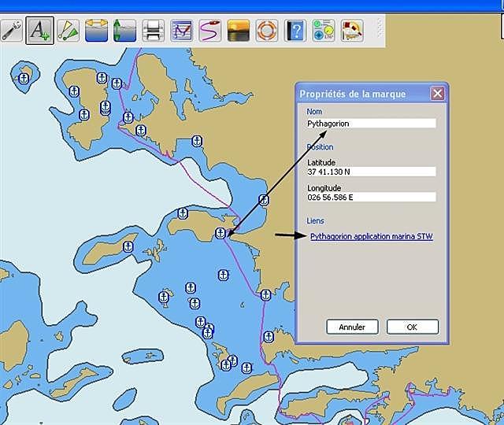This screenshot has width=504, height=425.
Task: Click the Longitude field 026 56.586 E
Action: coord(371,197)
